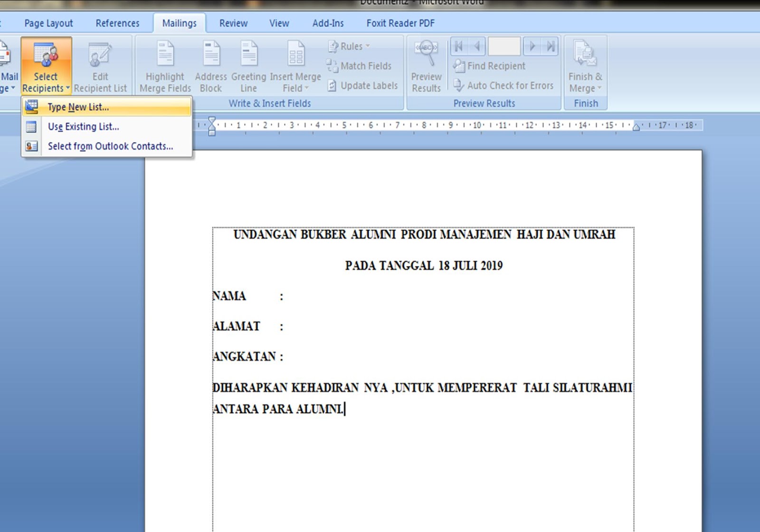Click the record number input box
The height and width of the screenshot is (532, 760).
[504, 46]
